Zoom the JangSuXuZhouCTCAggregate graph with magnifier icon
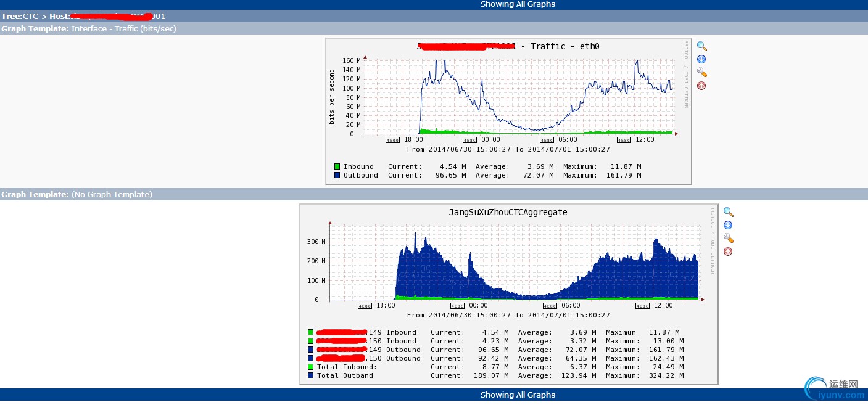 click(x=728, y=212)
